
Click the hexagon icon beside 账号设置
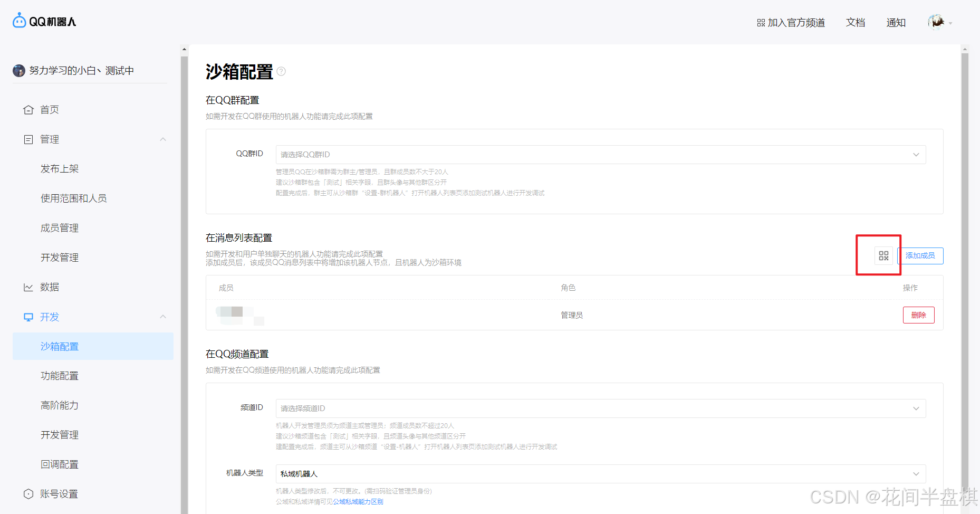(x=28, y=494)
